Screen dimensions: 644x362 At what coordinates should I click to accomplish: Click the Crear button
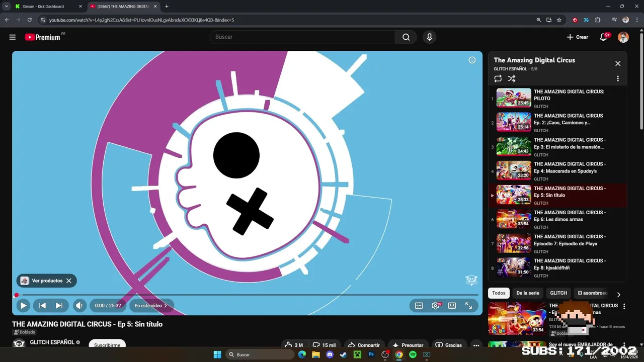[577, 37]
